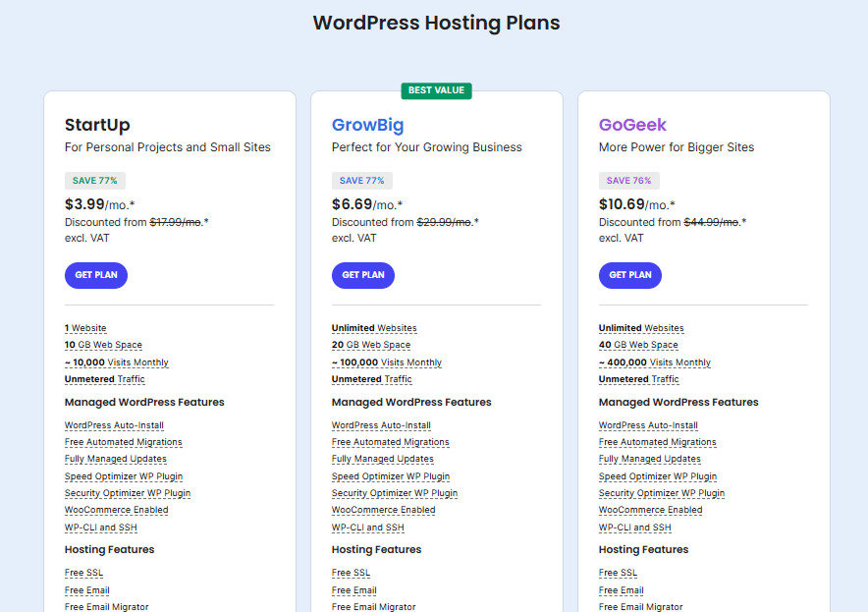The image size is (868, 612).
Task: Click 'WordPress Auto-Install' in GoGeek card
Action: tap(648, 425)
